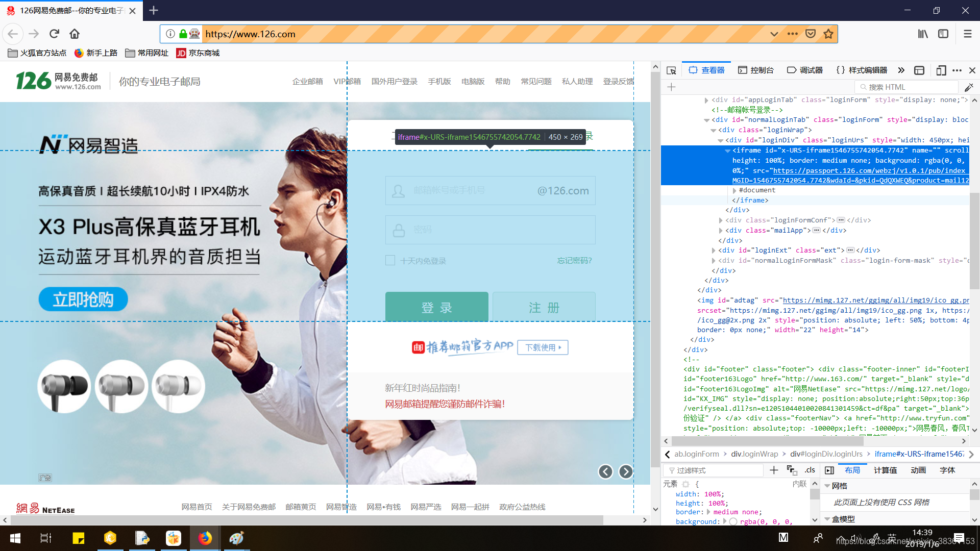Click the browser forward arrow
The height and width of the screenshot is (551, 980).
tap(34, 34)
